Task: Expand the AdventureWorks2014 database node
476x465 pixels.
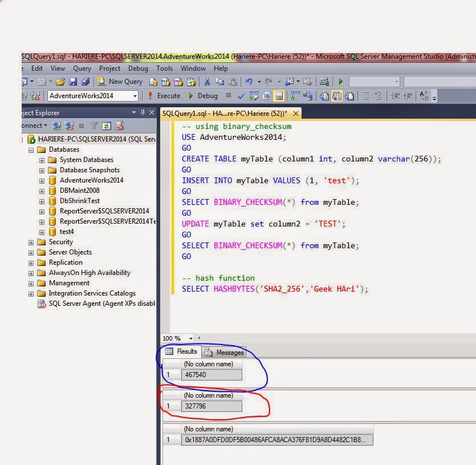Action: 40,180
